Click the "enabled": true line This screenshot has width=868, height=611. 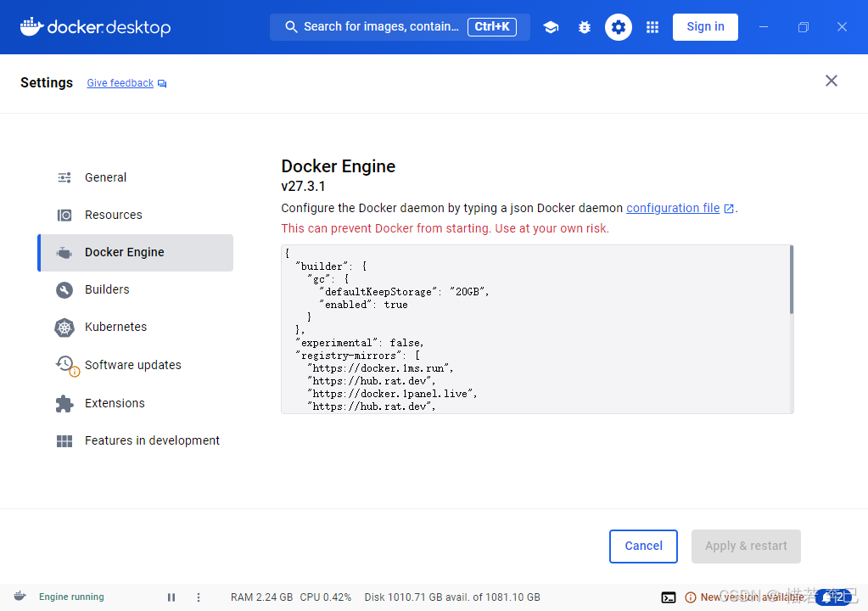pyautogui.click(x=363, y=305)
